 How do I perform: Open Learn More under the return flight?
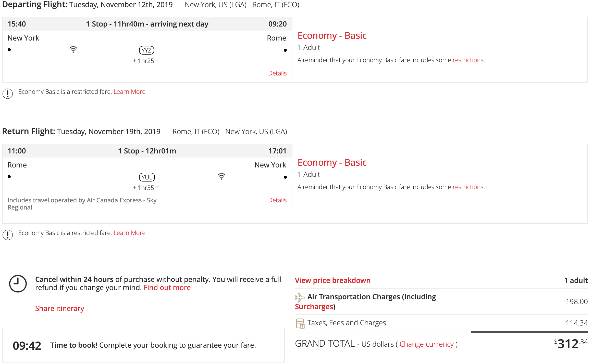coord(129,233)
